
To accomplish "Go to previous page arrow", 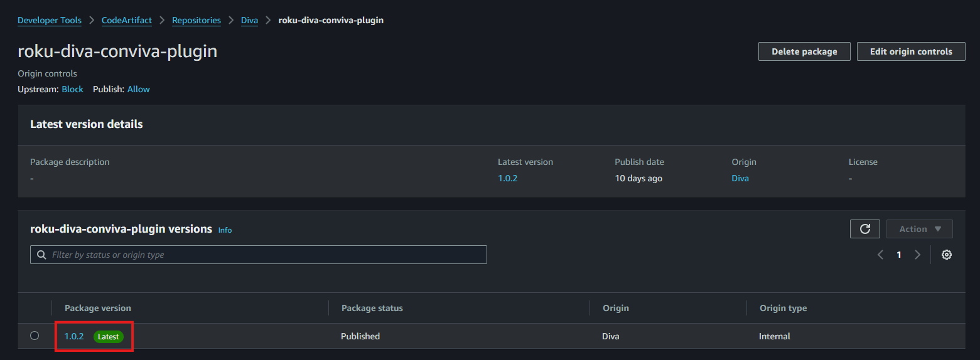I will pos(880,255).
